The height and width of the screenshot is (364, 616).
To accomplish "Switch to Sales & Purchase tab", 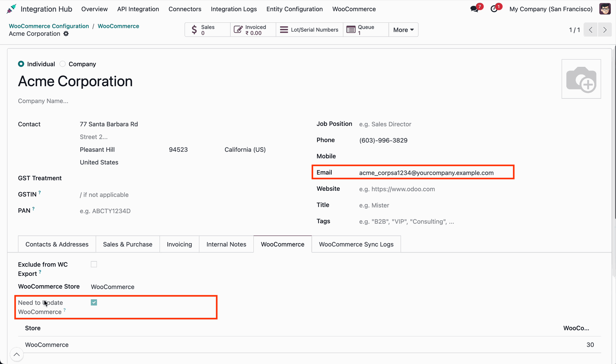I will (128, 244).
